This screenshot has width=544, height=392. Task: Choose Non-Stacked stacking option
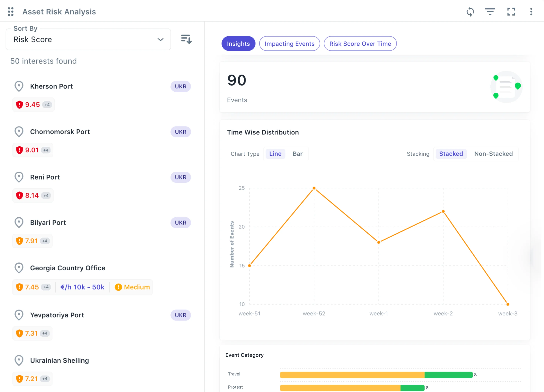493,154
